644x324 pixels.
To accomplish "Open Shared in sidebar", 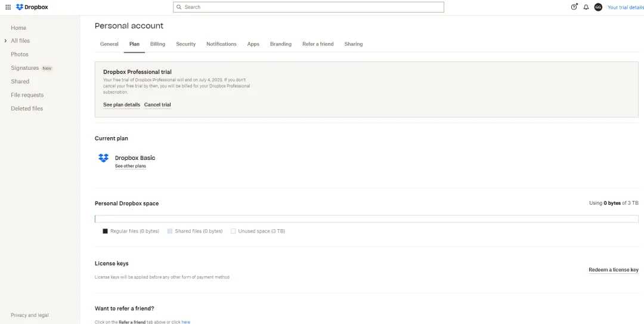I will click(x=20, y=81).
